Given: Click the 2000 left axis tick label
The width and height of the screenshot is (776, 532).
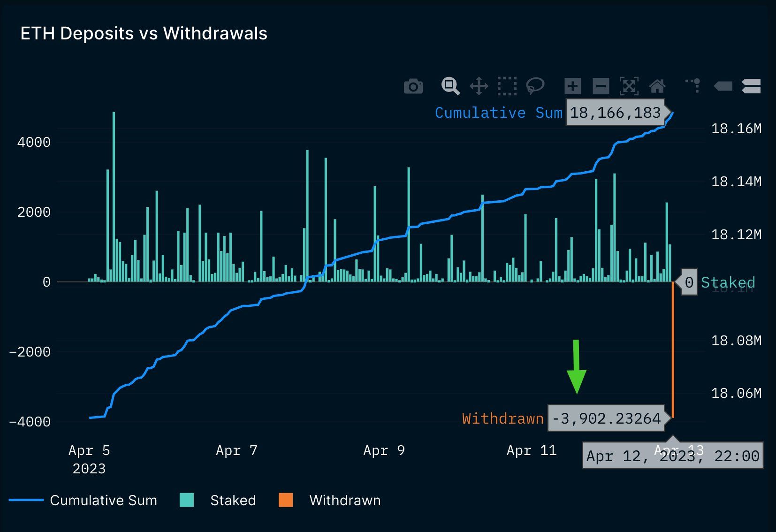Looking at the screenshot, I should pyautogui.click(x=34, y=212).
